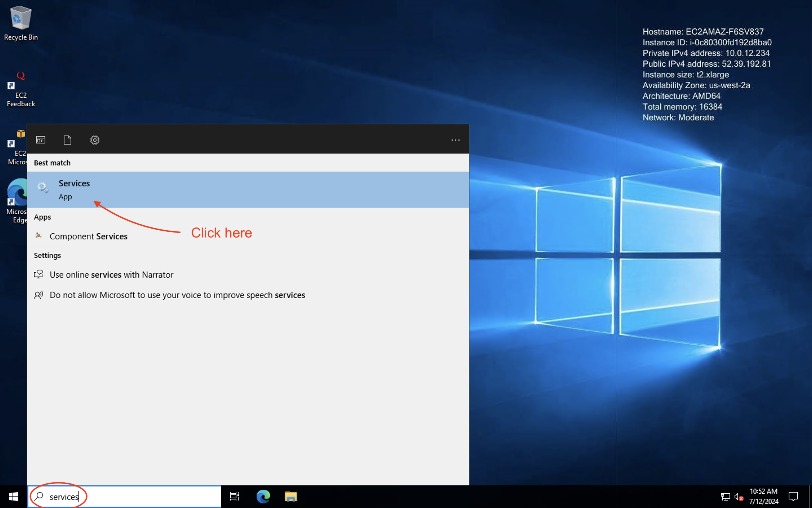
Task: Click the Show desktop sliver at taskbar end
Action: click(x=810, y=497)
